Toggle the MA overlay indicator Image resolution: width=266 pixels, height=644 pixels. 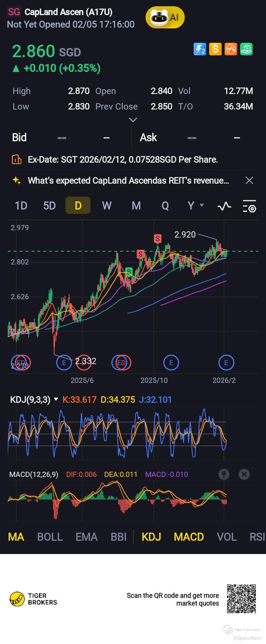[x=16, y=537]
